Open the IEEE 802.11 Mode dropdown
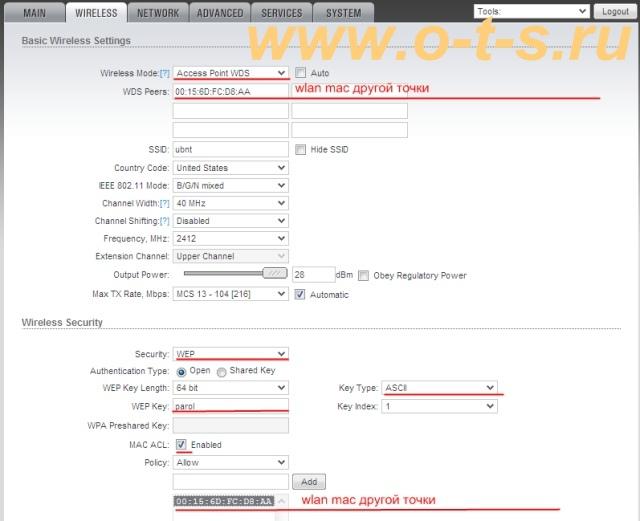 [x=231, y=185]
